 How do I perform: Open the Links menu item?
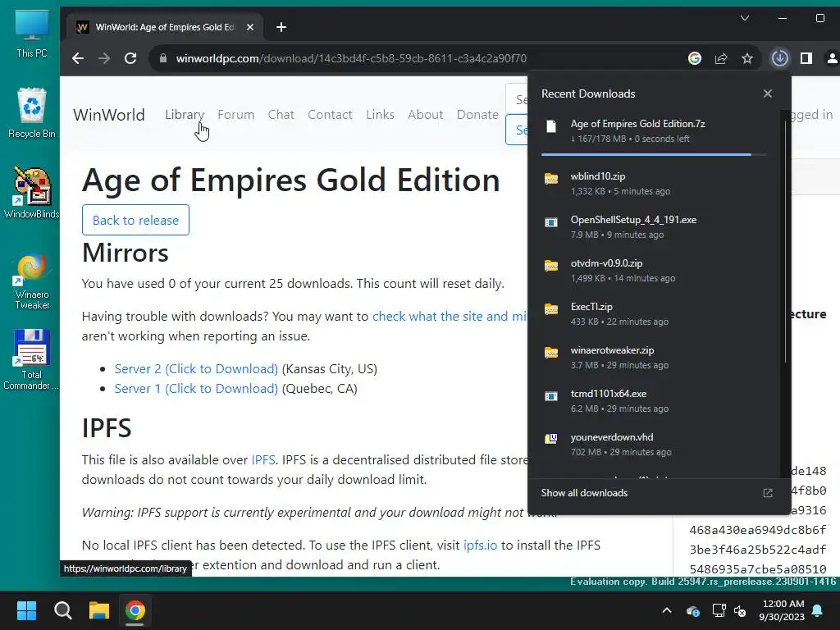click(380, 115)
